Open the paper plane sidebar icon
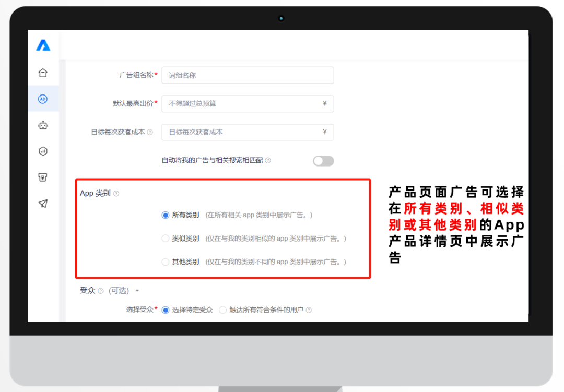 [x=43, y=204]
